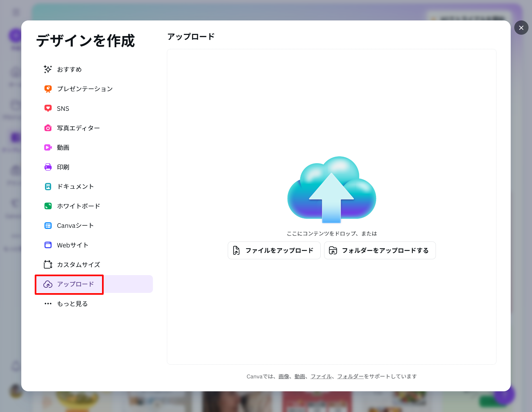Open 写真エディター camera icon

pos(48,128)
